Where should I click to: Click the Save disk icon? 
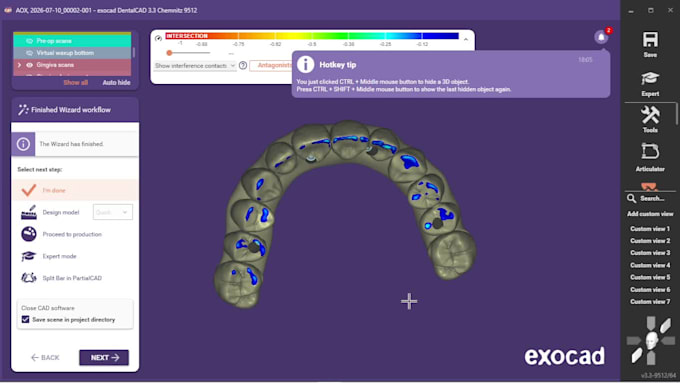pos(650,40)
